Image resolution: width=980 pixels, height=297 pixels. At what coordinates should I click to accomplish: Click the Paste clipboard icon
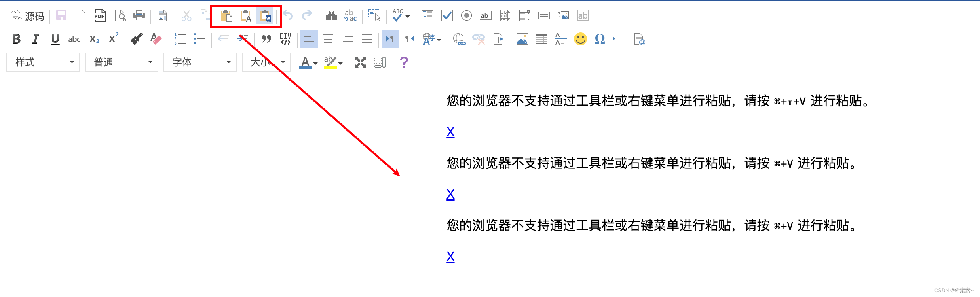pyautogui.click(x=226, y=16)
